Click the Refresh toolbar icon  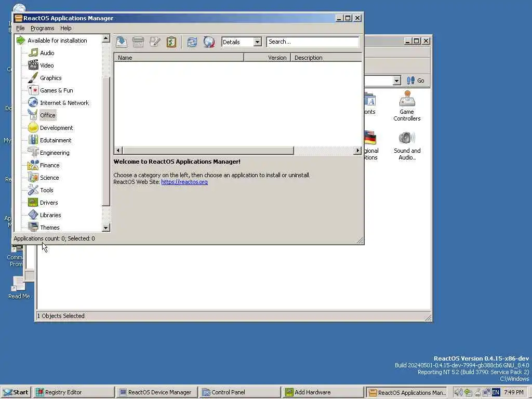pyautogui.click(x=192, y=42)
